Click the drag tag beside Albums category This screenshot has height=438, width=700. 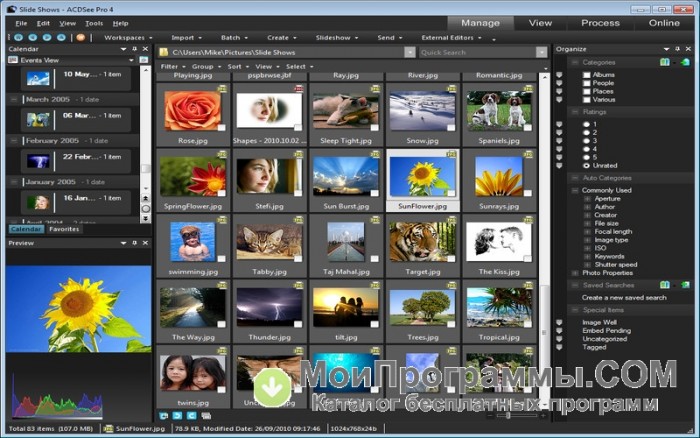coord(559,75)
